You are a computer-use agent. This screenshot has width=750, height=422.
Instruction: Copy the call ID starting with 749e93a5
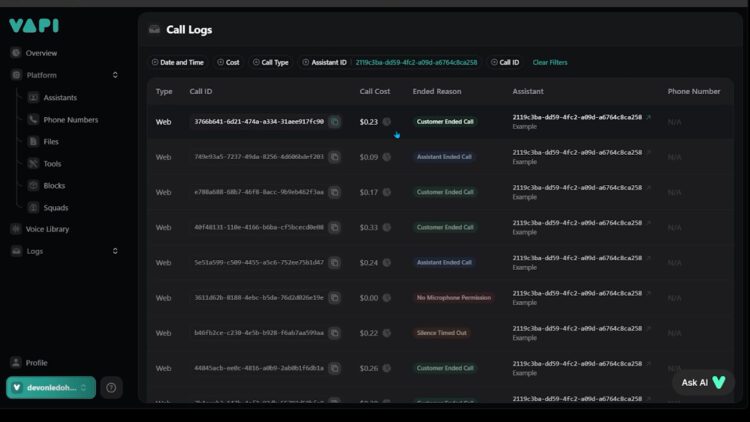[x=335, y=157]
